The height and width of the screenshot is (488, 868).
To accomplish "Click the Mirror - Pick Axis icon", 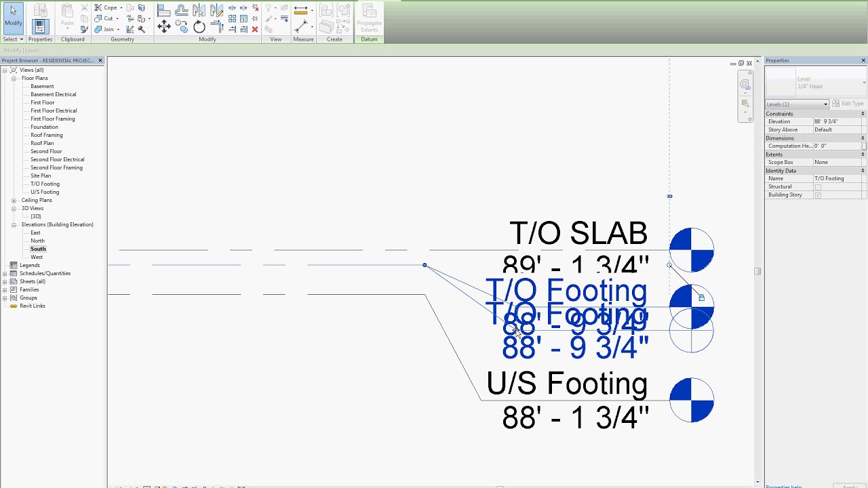I will (199, 10).
